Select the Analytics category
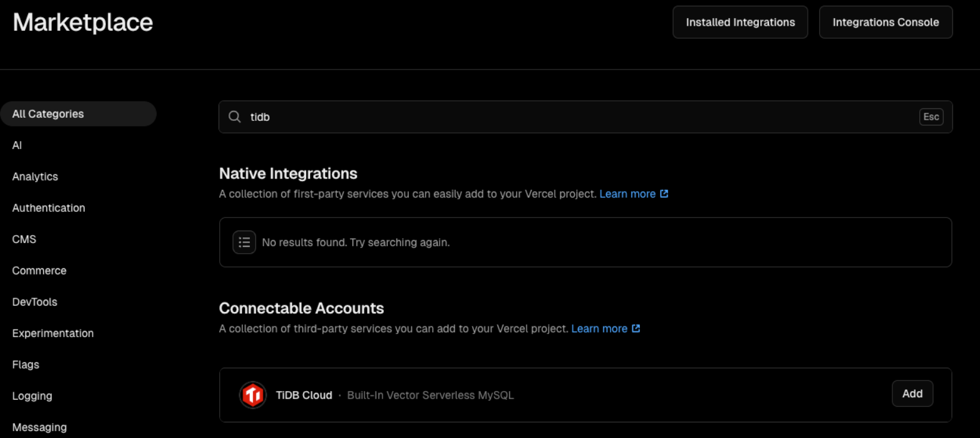The height and width of the screenshot is (438, 980). click(x=35, y=177)
